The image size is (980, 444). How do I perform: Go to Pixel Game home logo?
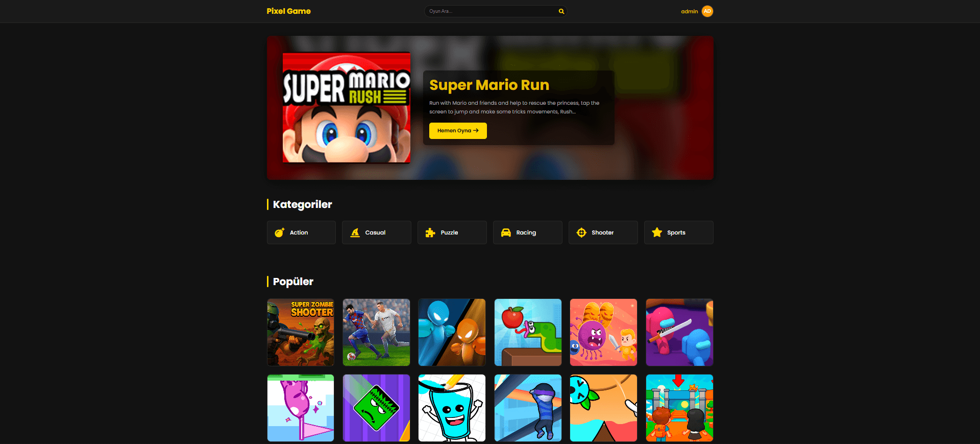tap(288, 11)
